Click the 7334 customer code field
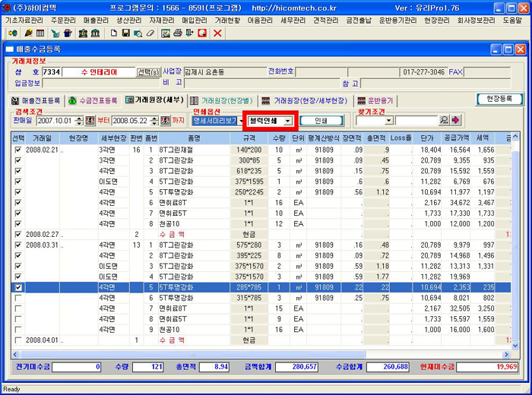The width and height of the screenshot is (532, 395). [52, 72]
